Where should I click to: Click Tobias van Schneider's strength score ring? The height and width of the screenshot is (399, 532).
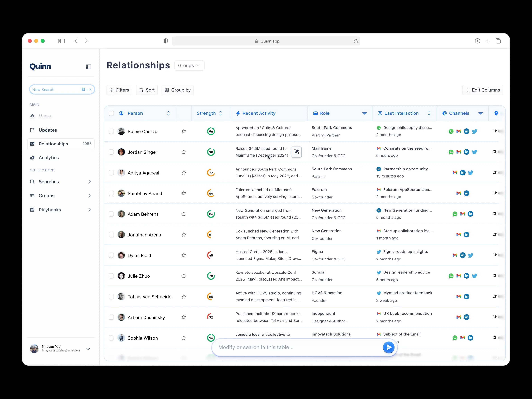pos(211,296)
